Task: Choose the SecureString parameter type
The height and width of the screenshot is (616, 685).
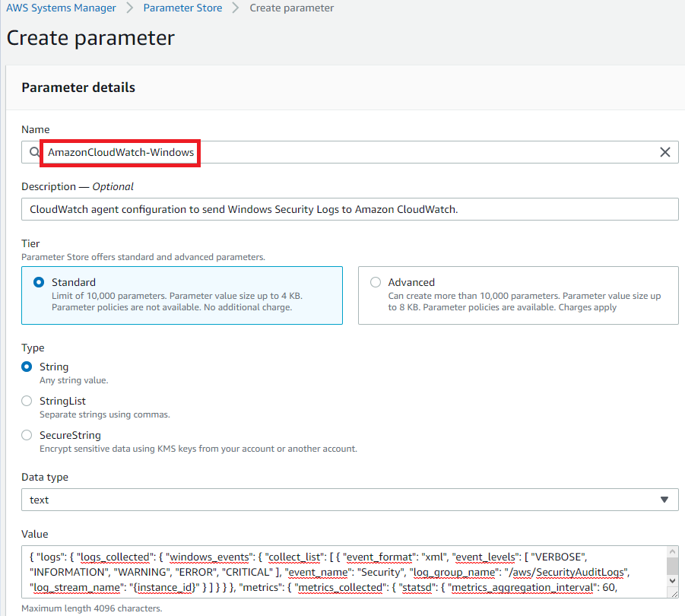Action: tap(26, 435)
